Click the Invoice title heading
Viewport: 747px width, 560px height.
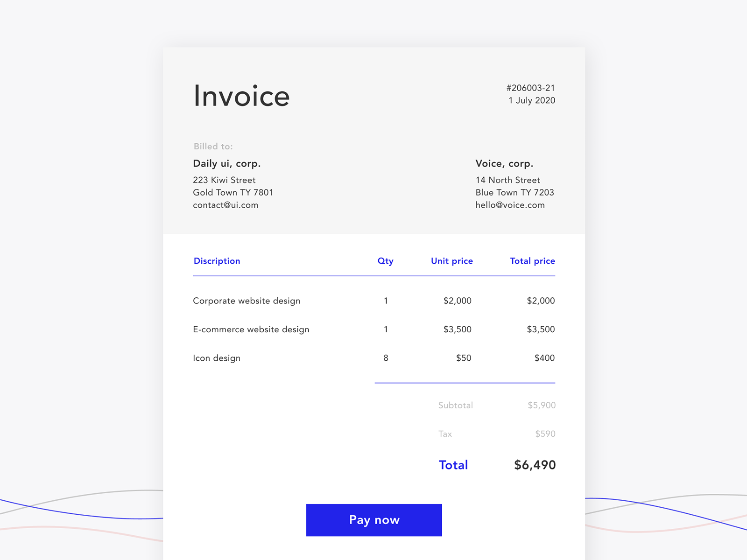[241, 96]
